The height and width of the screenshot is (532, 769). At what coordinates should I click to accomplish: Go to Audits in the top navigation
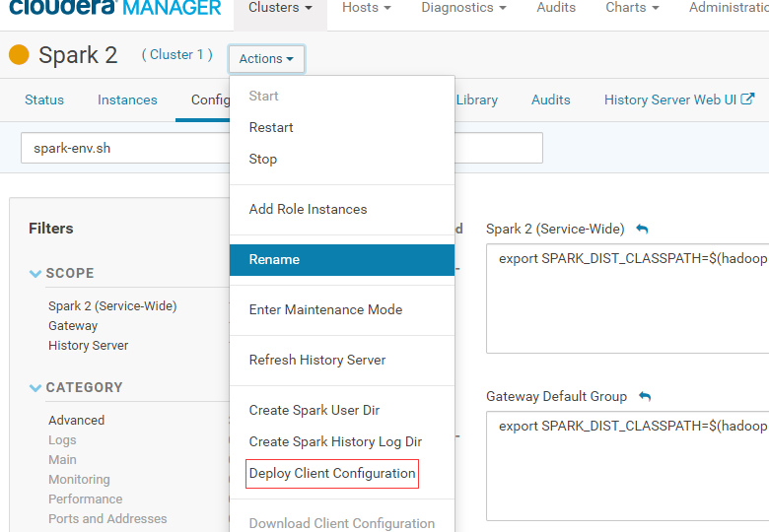tap(556, 8)
